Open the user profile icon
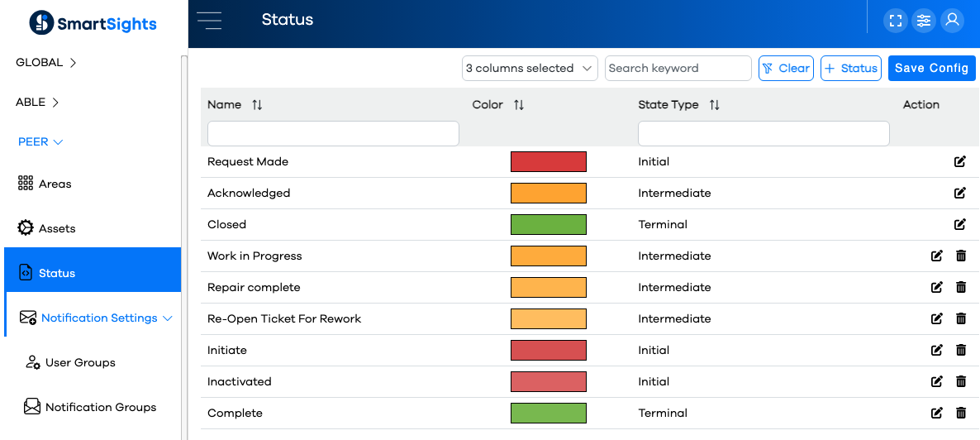 952,21
